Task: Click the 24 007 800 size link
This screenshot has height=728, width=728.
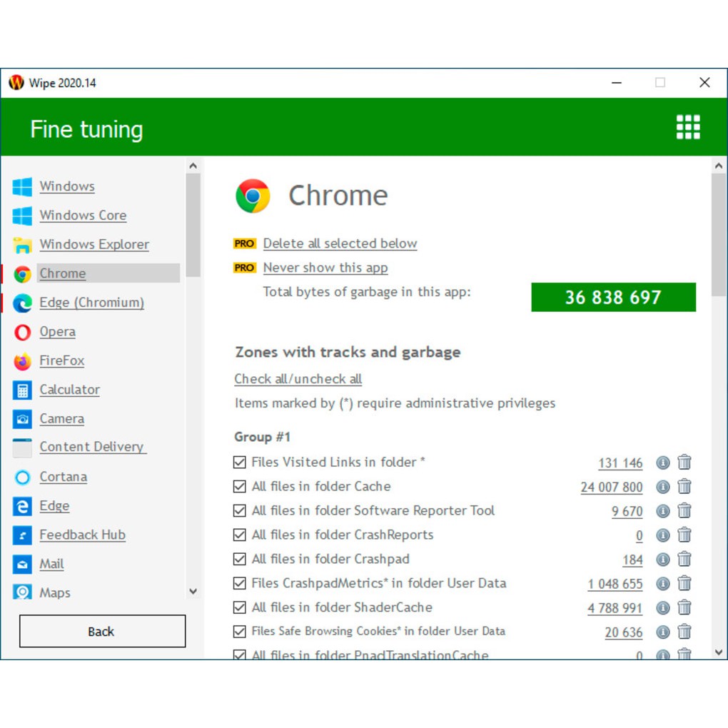Action: [612, 487]
